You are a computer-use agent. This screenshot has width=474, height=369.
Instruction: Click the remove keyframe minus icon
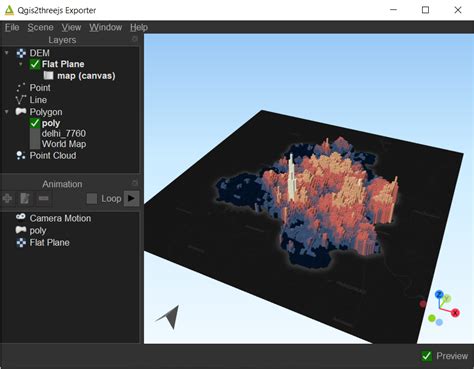tap(43, 198)
